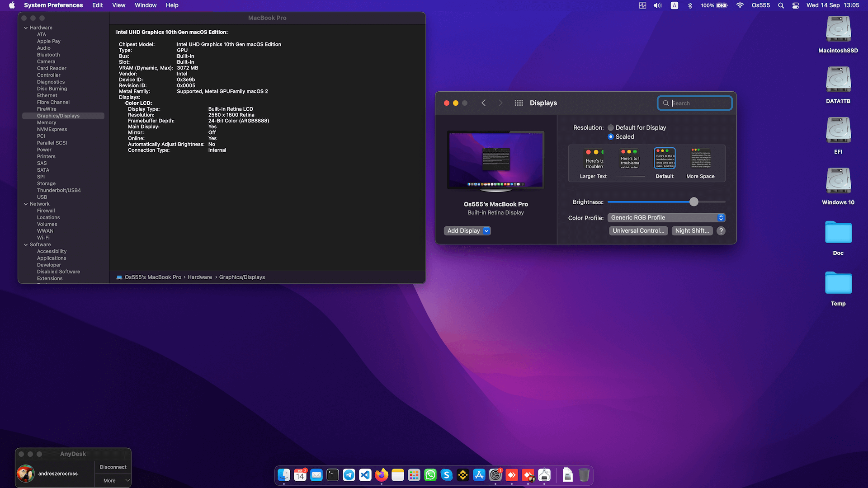This screenshot has height=488, width=868.
Task: Open Finder from the Dock
Action: click(x=284, y=475)
